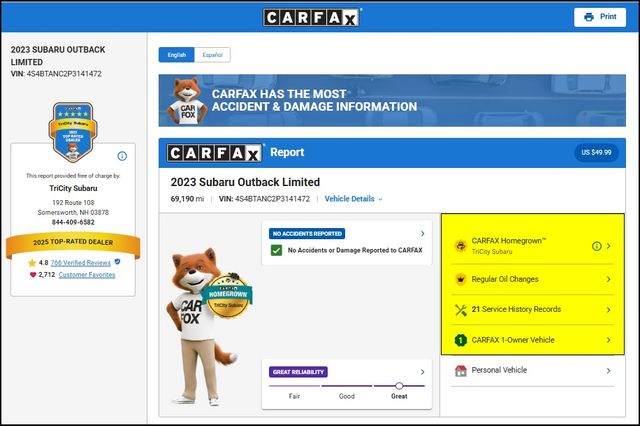Click the 21 Service History Records label
This screenshot has width=640, height=426.
tap(516, 309)
